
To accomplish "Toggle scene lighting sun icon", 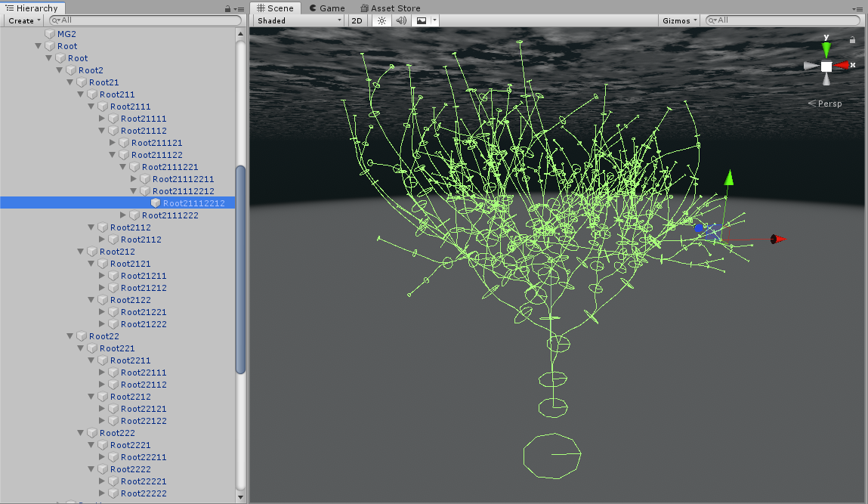I will coord(381,20).
